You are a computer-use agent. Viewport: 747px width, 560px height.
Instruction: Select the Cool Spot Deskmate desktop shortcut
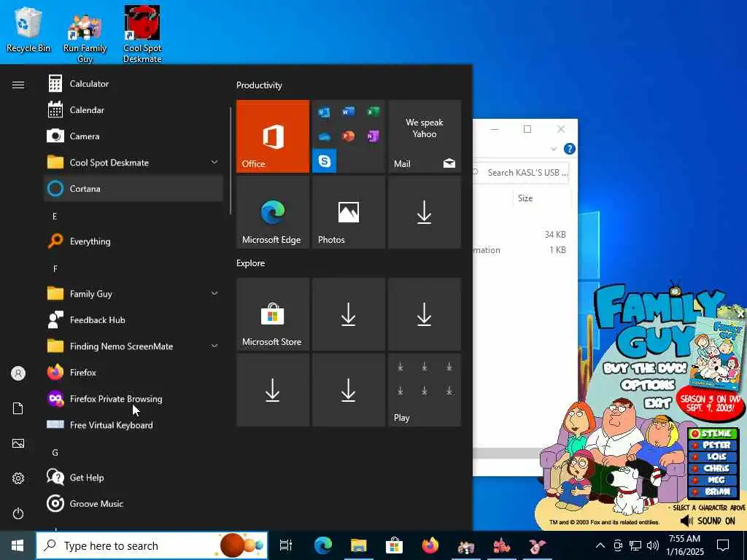(142, 34)
